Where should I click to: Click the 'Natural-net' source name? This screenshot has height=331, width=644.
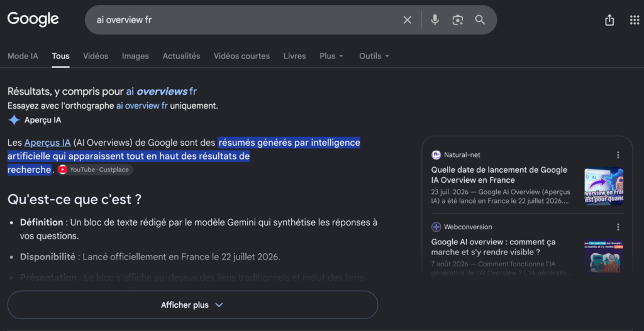(462, 155)
